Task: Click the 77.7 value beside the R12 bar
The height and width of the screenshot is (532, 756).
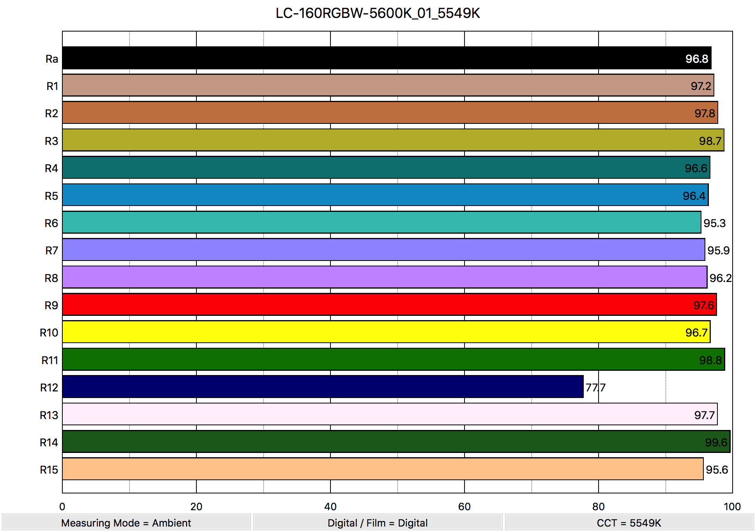Action: click(595, 388)
